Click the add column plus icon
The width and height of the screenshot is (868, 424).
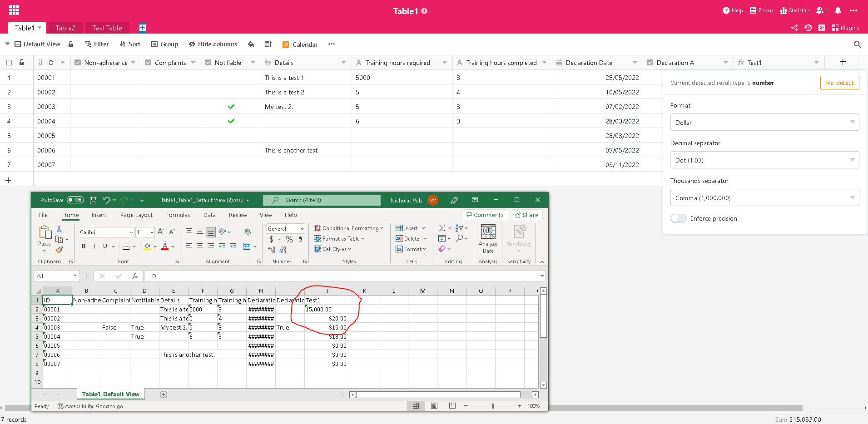(843, 62)
